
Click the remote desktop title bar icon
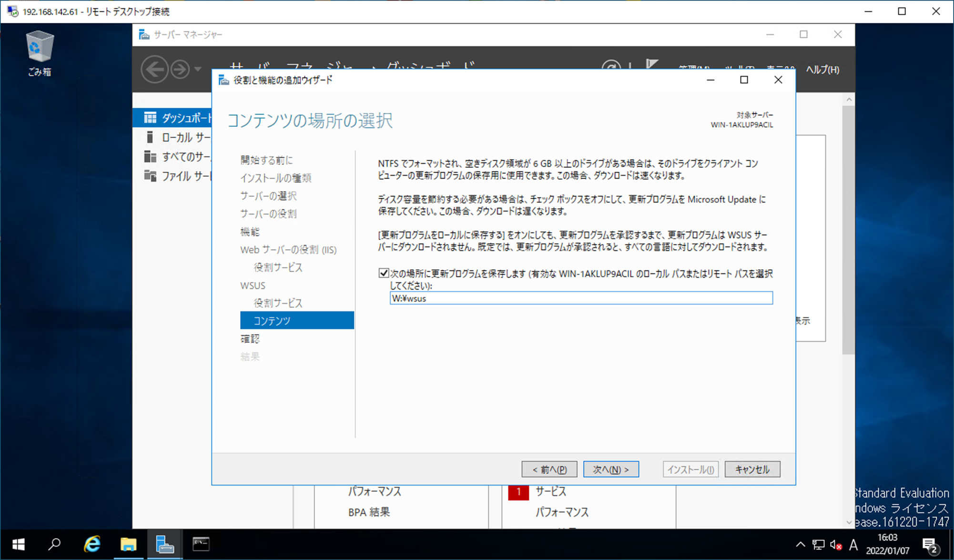(x=12, y=11)
